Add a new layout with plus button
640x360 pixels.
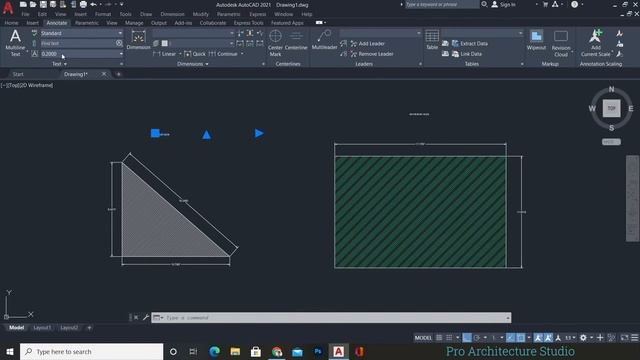[89, 328]
